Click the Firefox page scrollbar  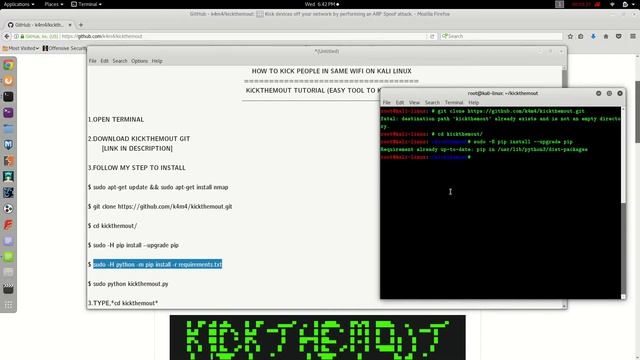[638, 112]
